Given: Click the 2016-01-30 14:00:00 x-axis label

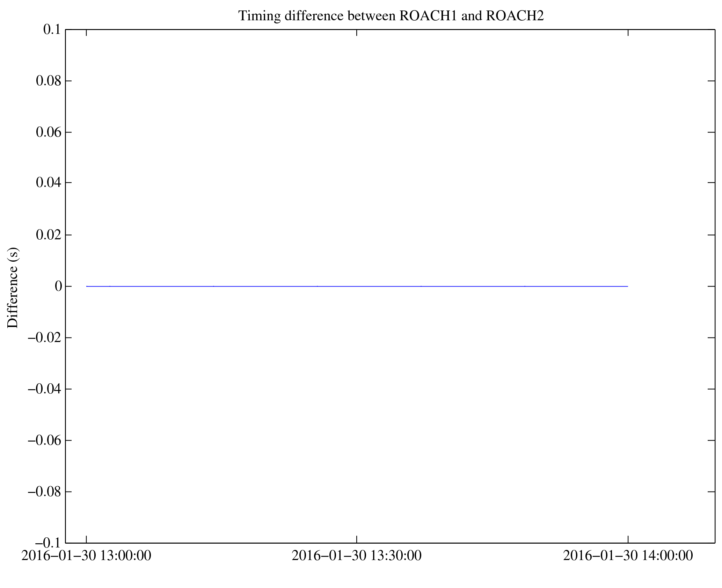Looking at the screenshot, I should (x=628, y=556).
